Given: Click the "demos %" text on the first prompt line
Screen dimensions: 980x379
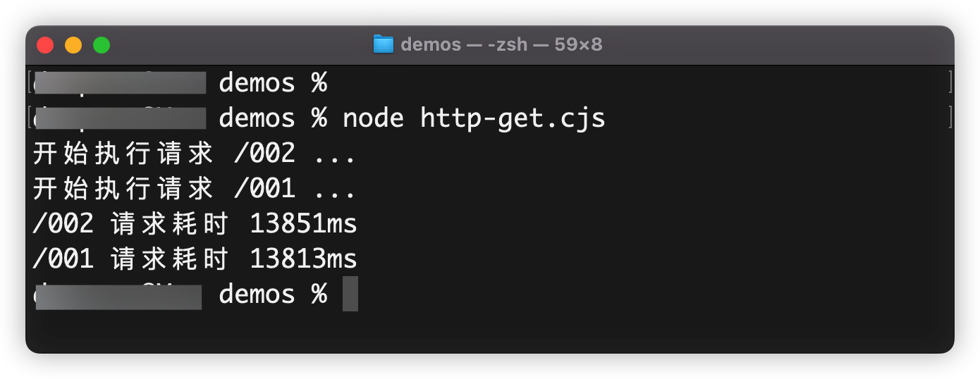Looking at the screenshot, I should point(273,82).
